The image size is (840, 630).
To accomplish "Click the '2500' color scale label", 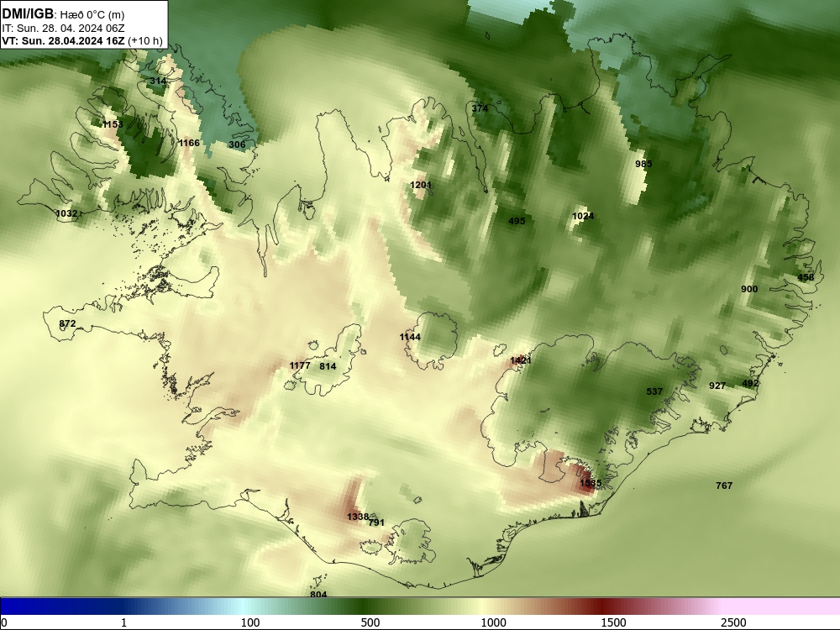I will (x=733, y=622).
